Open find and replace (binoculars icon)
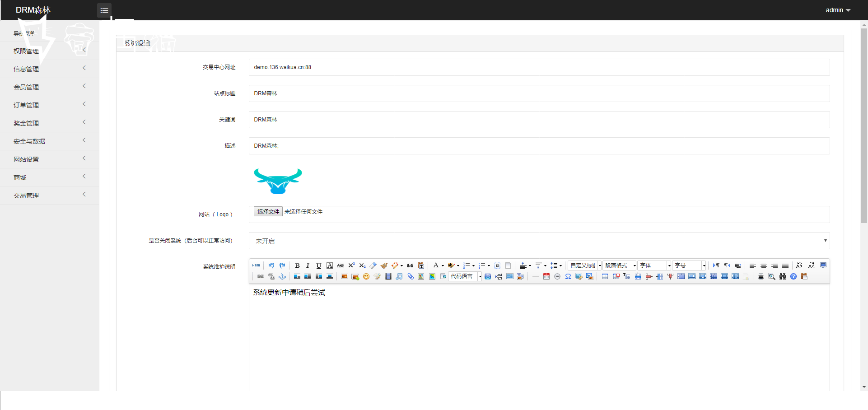 click(x=783, y=276)
